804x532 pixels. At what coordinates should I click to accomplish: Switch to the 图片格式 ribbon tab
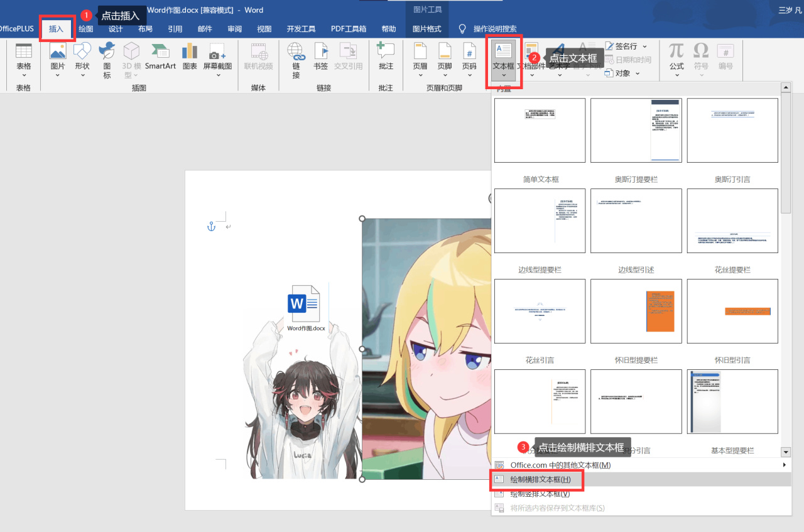click(x=427, y=29)
